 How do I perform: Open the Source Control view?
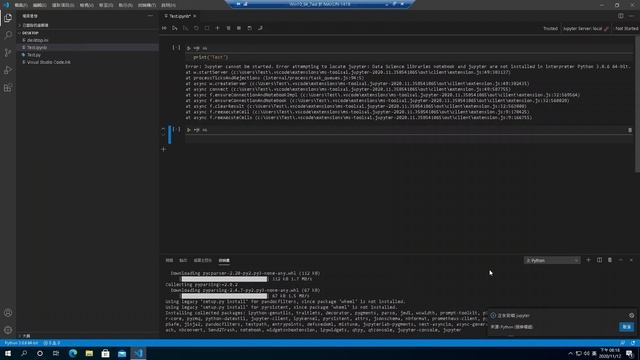pos(8,53)
